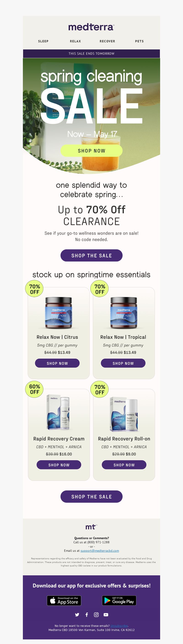Click the Relax Now Tropical jar image
Image resolution: width=183 pixels, height=644 pixels.
tap(124, 313)
